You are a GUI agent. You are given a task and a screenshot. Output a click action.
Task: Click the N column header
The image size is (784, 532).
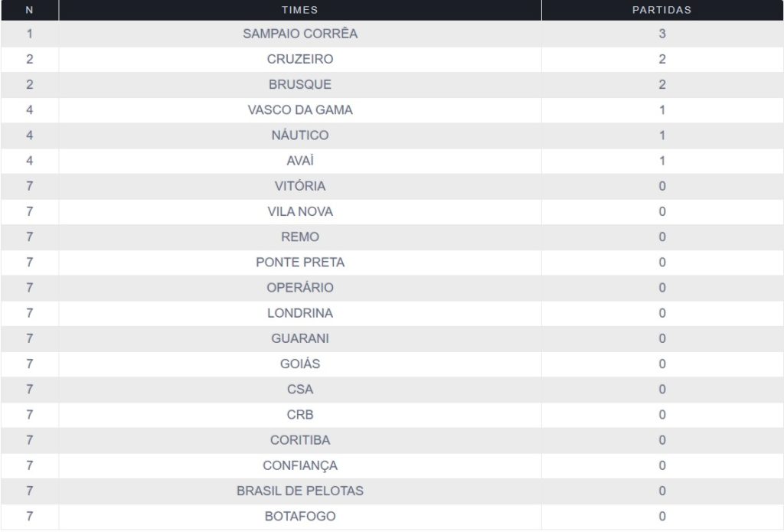[29, 10]
